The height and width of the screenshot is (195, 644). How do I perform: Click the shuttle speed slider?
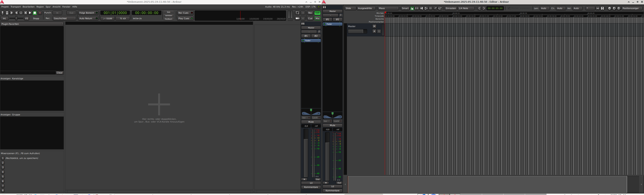coord(16,18)
